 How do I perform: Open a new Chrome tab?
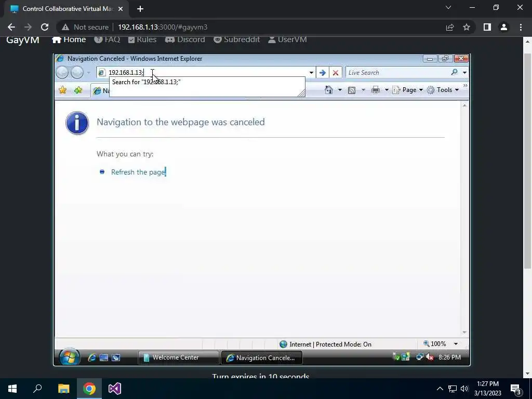(x=140, y=9)
